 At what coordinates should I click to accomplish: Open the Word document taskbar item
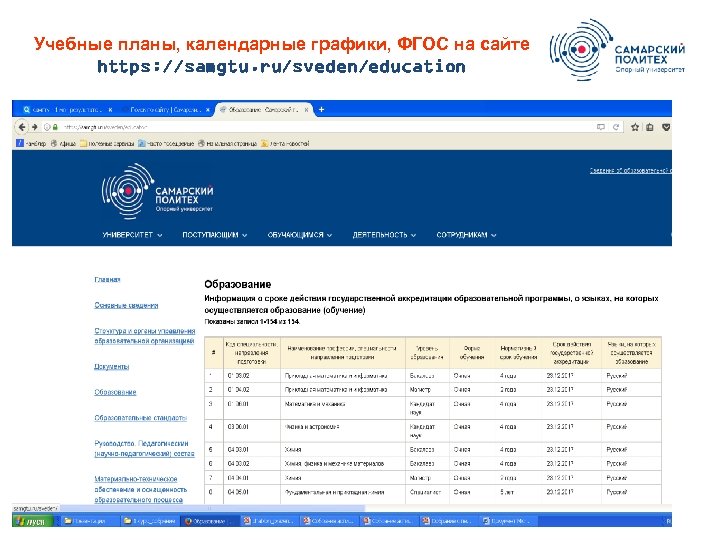coord(508,521)
